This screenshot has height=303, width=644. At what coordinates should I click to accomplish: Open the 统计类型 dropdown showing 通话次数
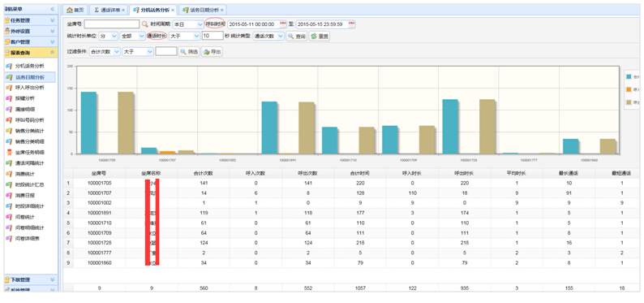(268, 37)
